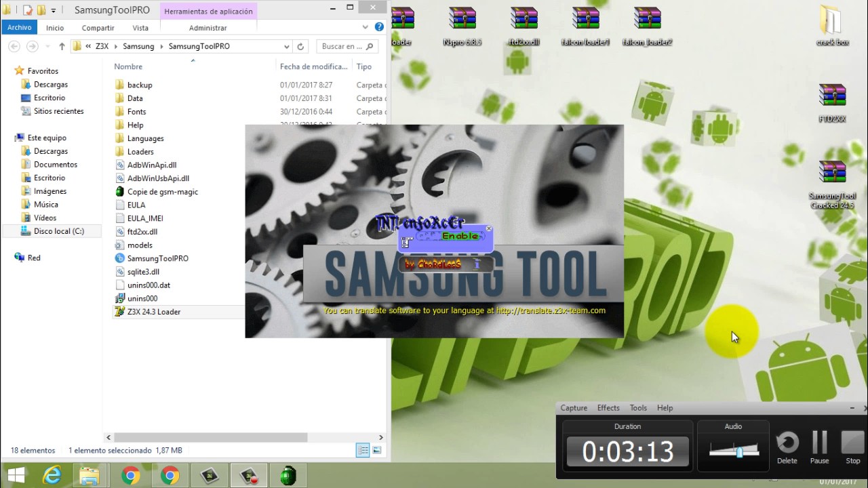Open the recorder Capture menu

point(574,408)
